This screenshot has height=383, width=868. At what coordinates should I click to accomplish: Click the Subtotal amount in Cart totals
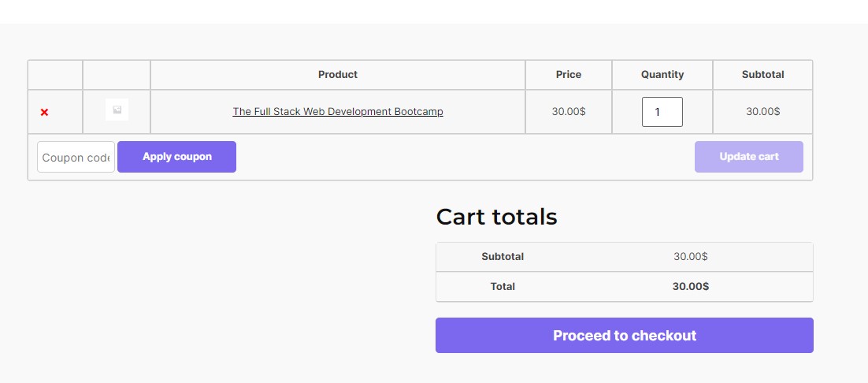(690, 257)
